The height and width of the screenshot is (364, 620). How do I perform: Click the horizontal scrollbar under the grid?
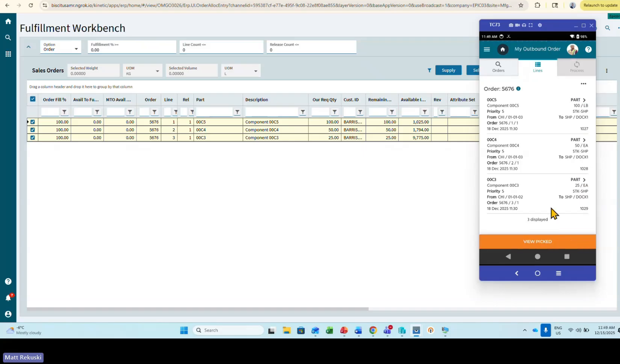(x=198, y=309)
